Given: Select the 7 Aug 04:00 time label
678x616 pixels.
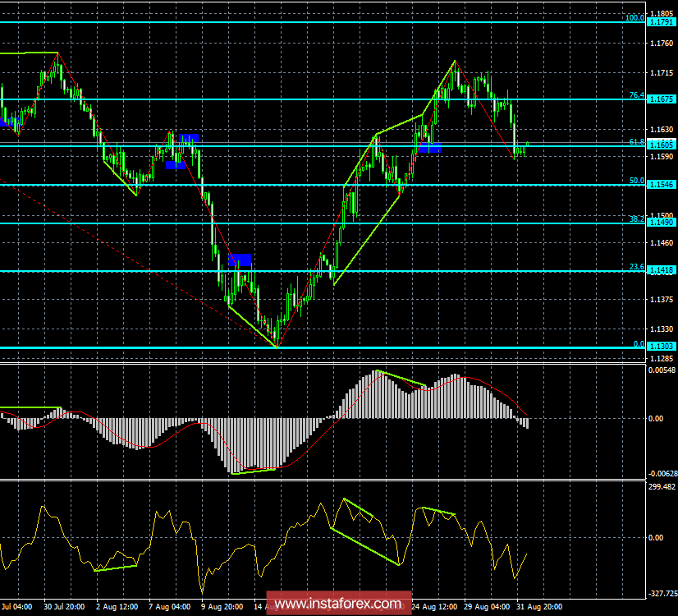Looking at the screenshot, I should (x=170, y=607).
